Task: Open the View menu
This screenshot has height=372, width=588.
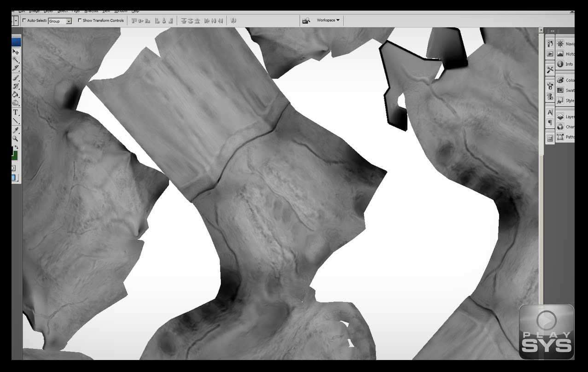Action: point(106,11)
